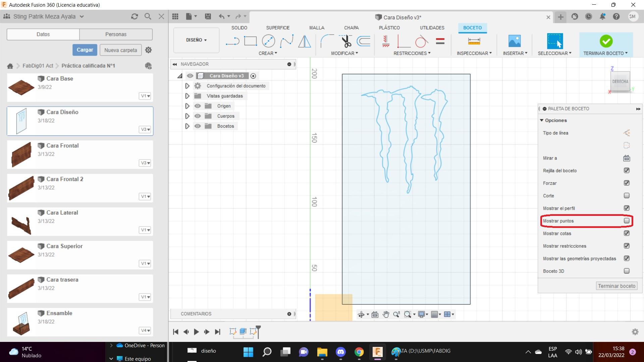Hide the Cuerpos folder visibility
Viewport: 644px width, 362px height.
pyautogui.click(x=198, y=116)
